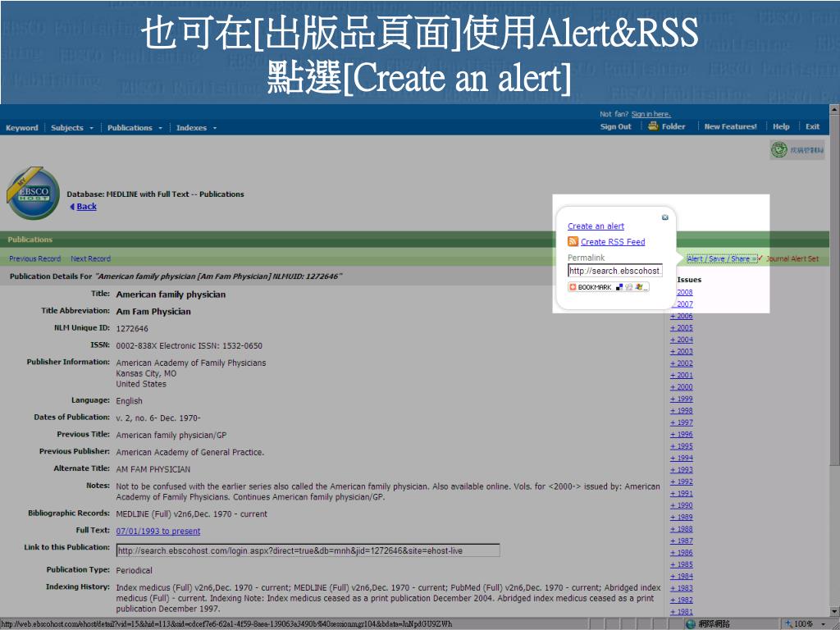
Task: Expand the 1983 issues list
Action: point(682,588)
